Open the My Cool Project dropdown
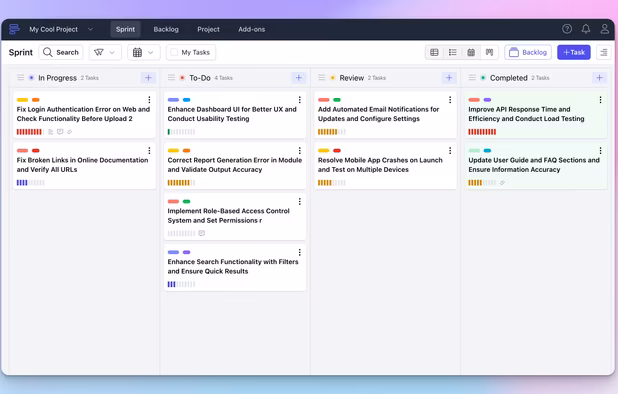The image size is (618, 394). click(61, 29)
